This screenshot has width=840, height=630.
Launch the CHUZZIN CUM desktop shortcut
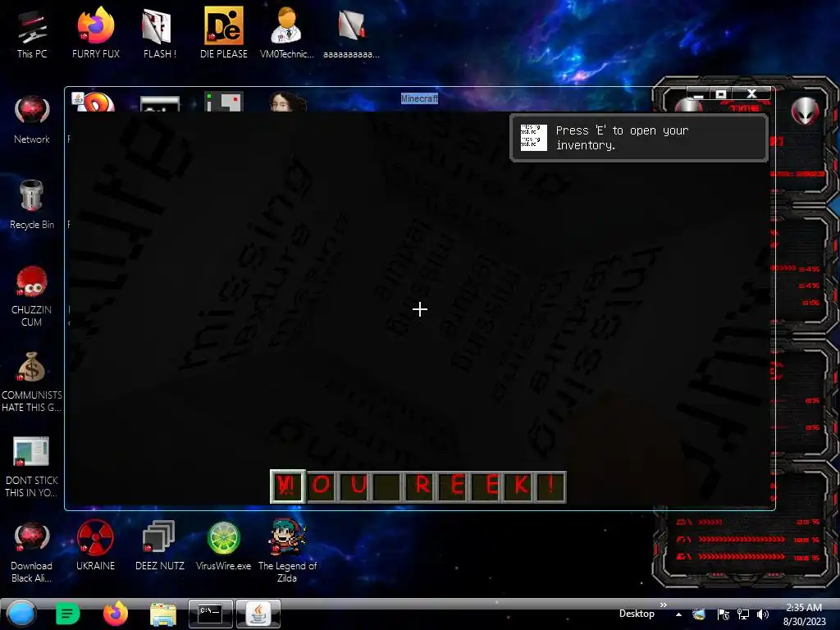click(x=32, y=295)
